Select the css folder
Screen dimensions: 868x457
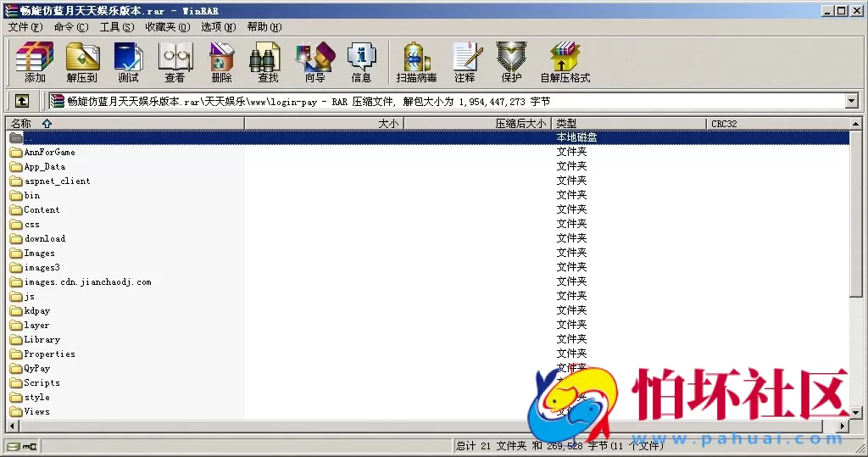tap(25, 224)
